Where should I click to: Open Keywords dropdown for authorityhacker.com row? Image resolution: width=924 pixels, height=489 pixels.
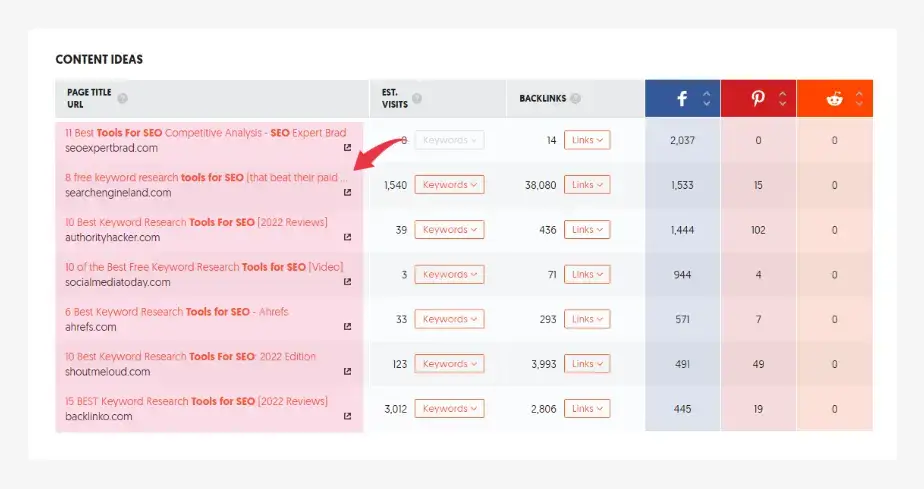pos(449,230)
